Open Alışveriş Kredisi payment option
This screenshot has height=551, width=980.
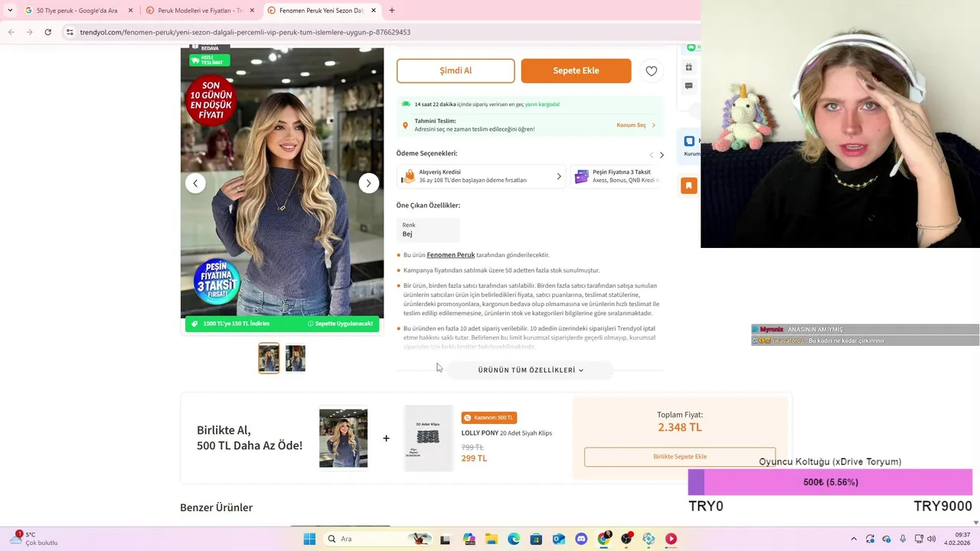point(482,176)
